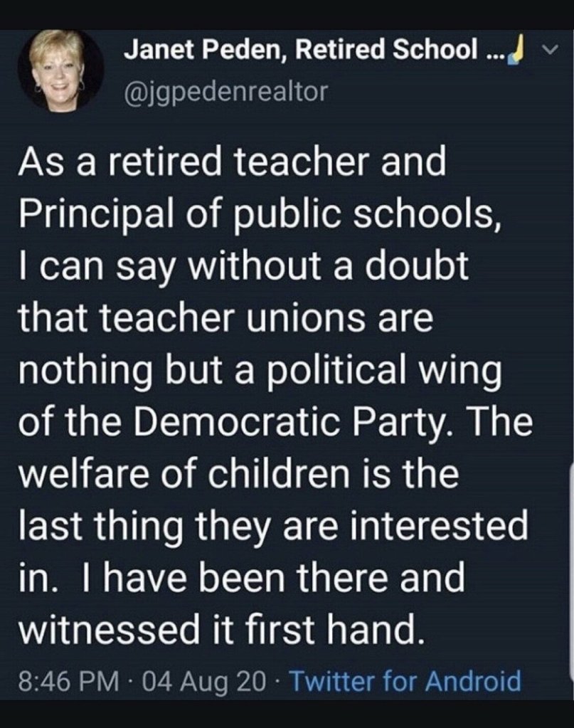Click the line 'last thing they are interested'
574x728 pixels.
coord(272,527)
